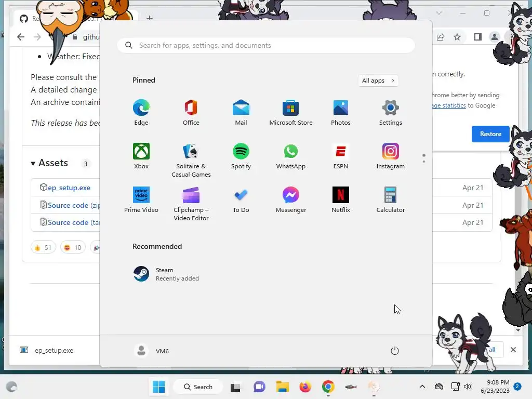Open Microsoft Store
The image size is (532, 399).
coord(291,113)
